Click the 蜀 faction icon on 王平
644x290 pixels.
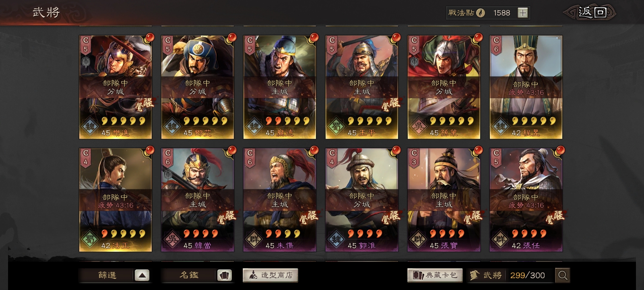tap(336, 126)
